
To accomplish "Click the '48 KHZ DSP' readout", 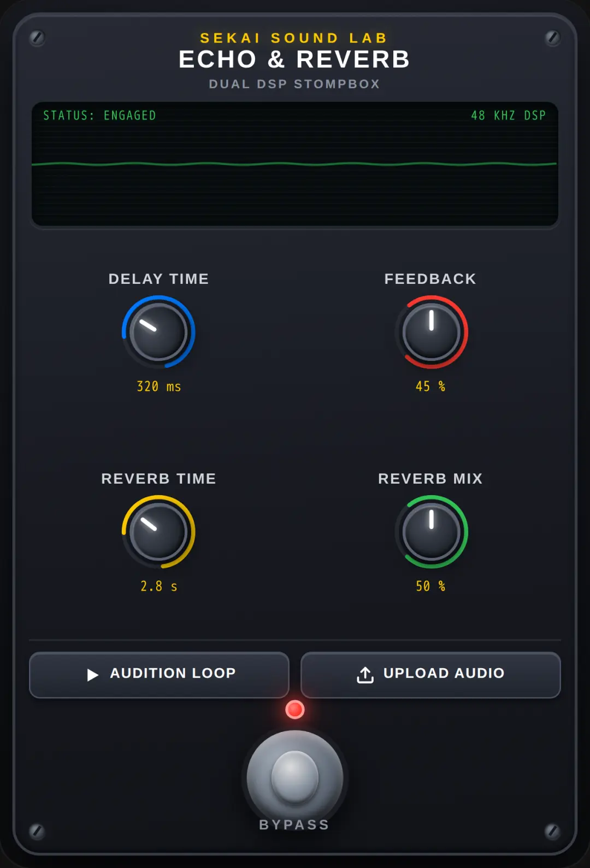I will tap(509, 116).
